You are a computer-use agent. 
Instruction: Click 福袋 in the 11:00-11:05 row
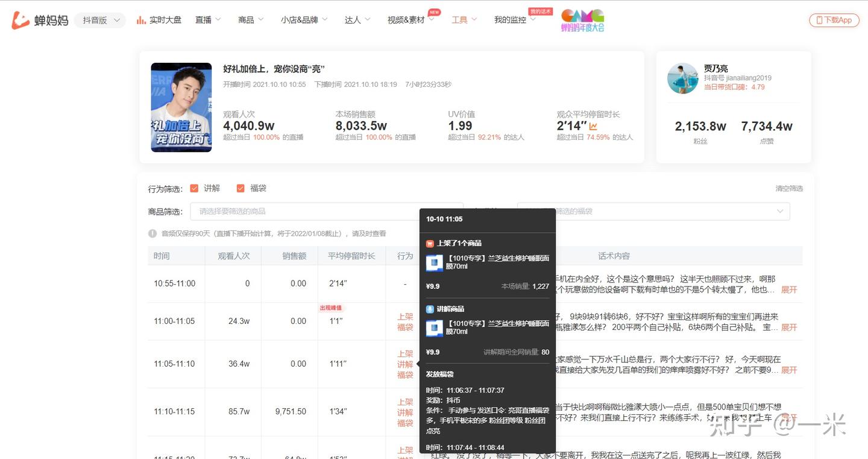coord(405,327)
